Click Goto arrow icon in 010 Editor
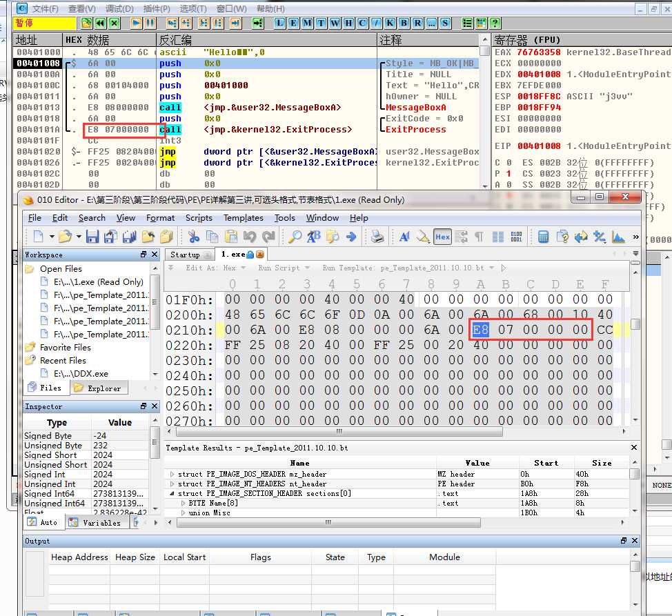Screen dimensions: 672x616 351,236
